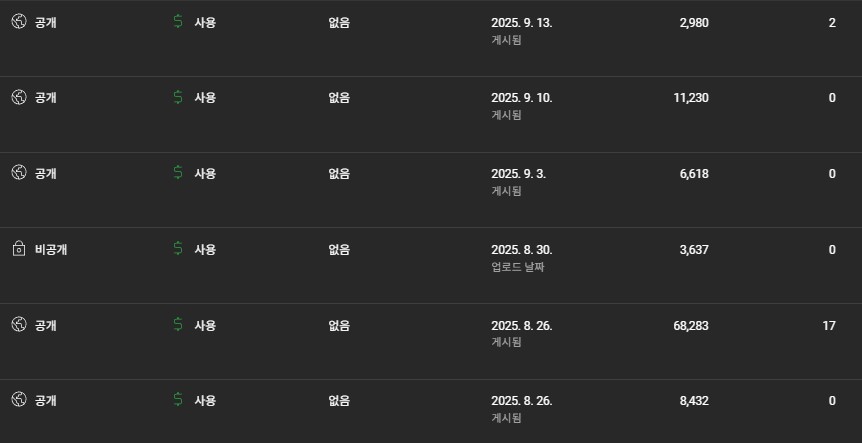Click the globe icon on the 2025. 9. 3. row
Viewport: 862px width, 443px height.
pos(18,173)
